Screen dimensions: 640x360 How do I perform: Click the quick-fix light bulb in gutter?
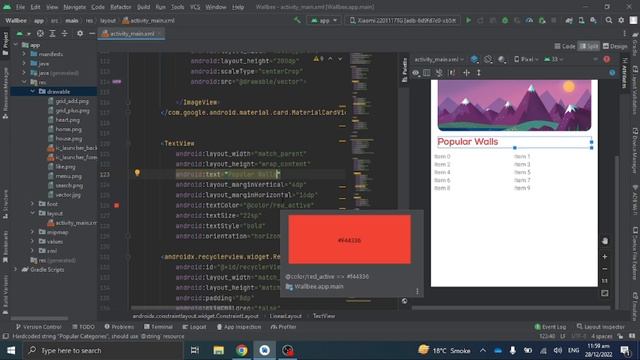(138, 173)
